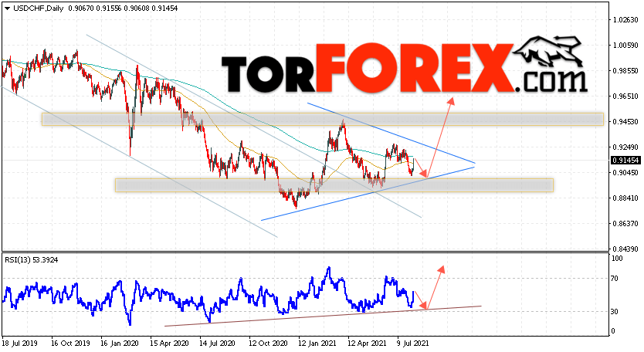The image size is (644, 352).
Task: Open the USDCHF chart symbol dropdown arrow
Action: (x=7, y=8)
